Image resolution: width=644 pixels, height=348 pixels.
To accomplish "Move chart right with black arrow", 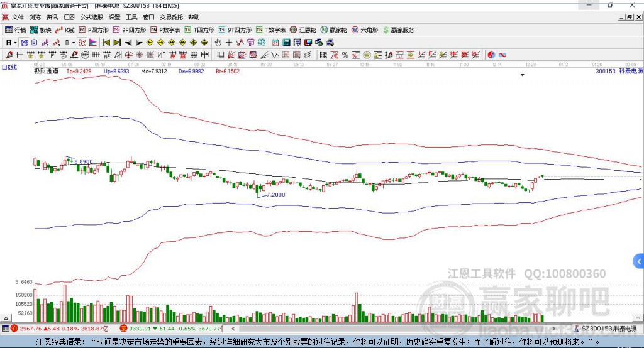I will click(139, 43).
